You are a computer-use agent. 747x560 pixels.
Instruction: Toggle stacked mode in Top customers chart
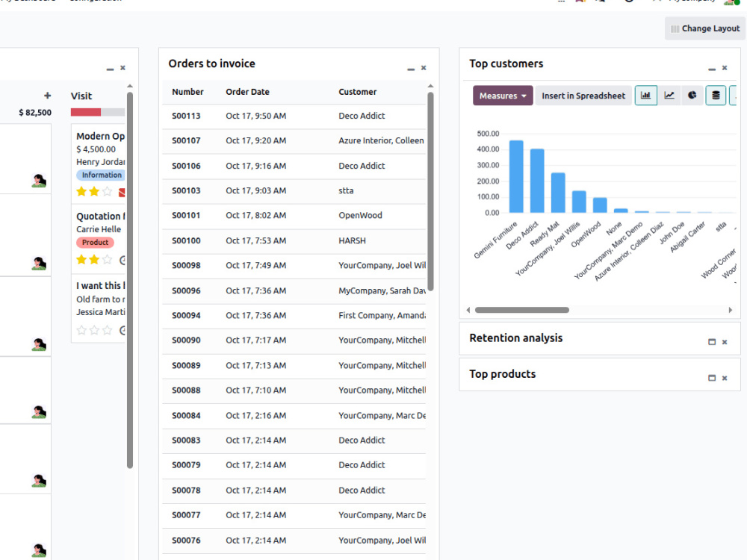[716, 96]
